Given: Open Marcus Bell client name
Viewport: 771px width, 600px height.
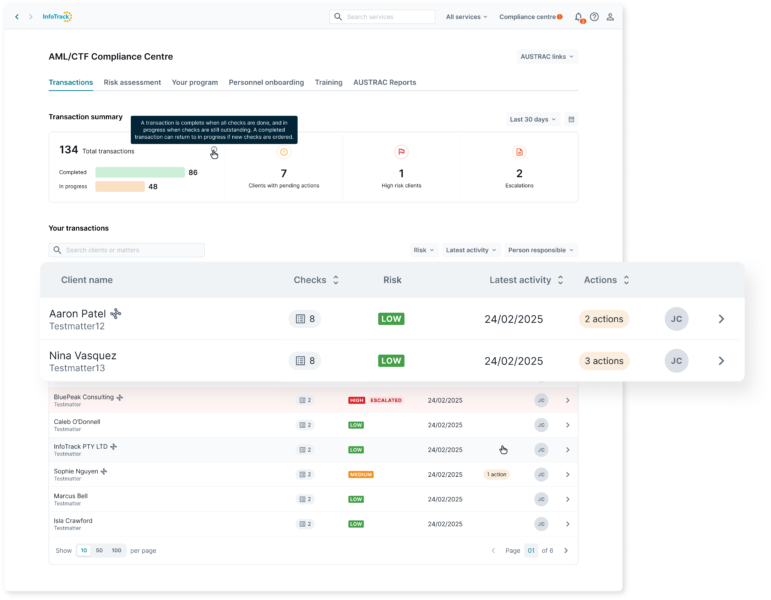Looking at the screenshot, I should [70, 496].
